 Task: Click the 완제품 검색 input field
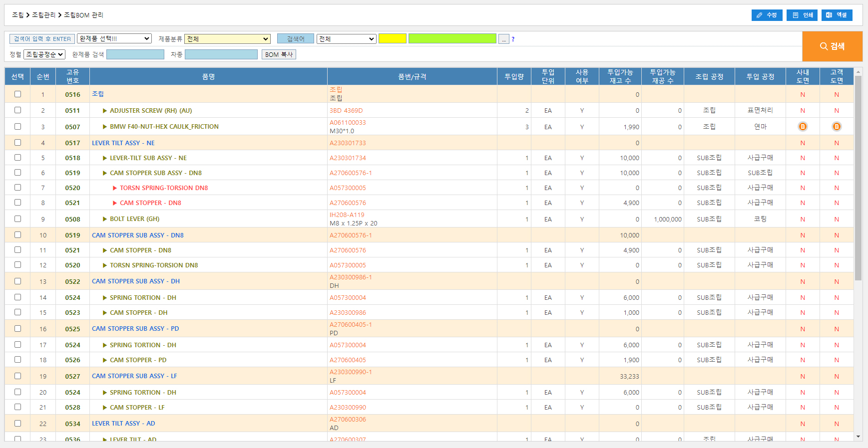click(x=135, y=54)
